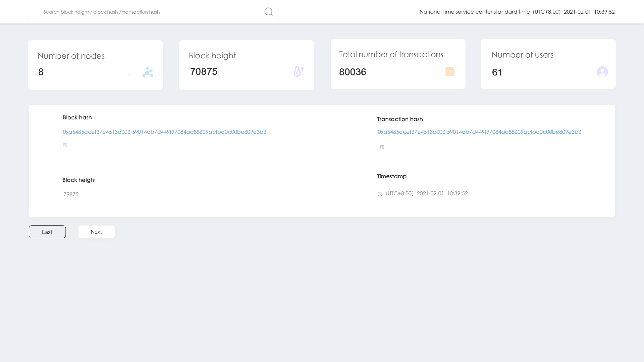This screenshot has height=362, width=644.
Task: Copy the block hash with copy icon
Action: click(65, 145)
